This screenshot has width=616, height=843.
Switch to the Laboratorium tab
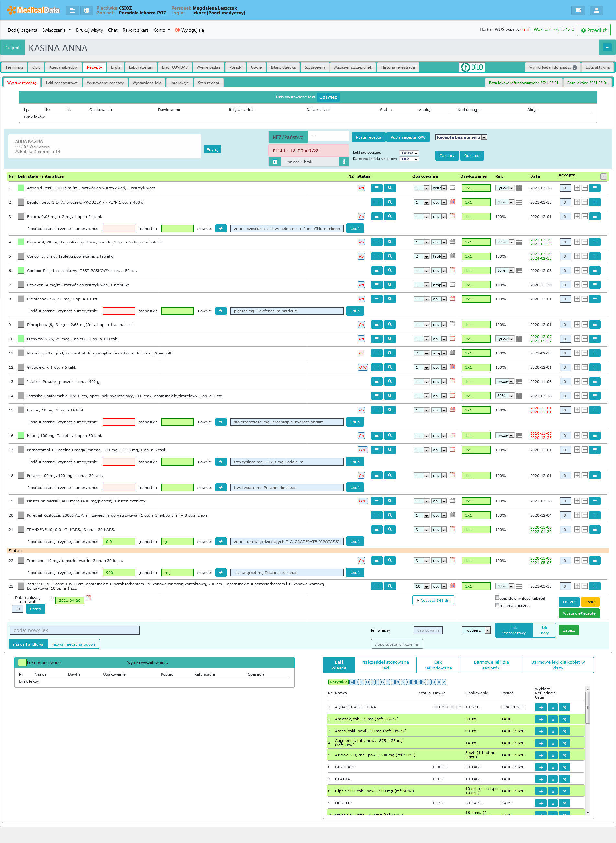pos(140,67)
